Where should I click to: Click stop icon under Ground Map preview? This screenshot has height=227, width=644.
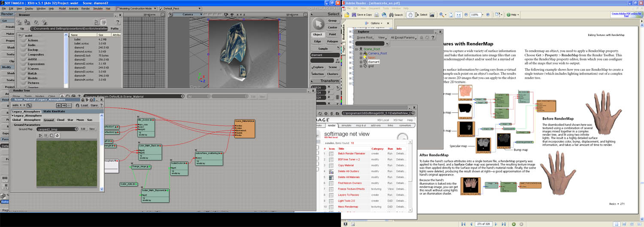tap(52, 136)
